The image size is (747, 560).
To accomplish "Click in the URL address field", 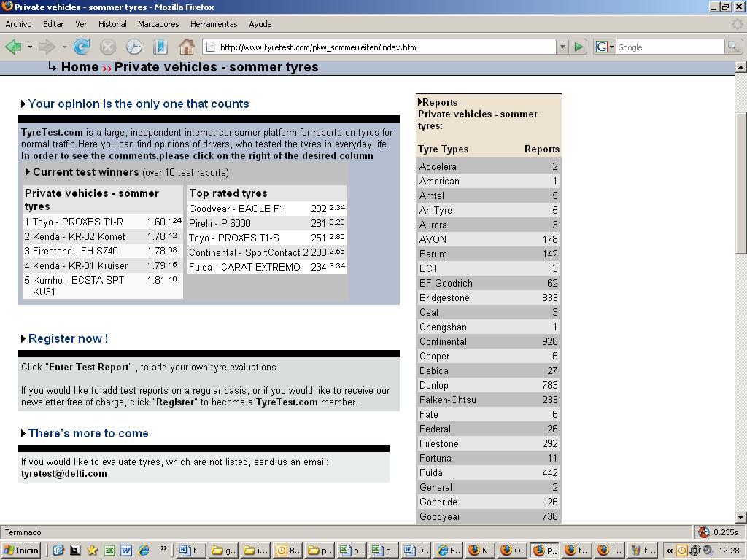I will pos(379,47).
